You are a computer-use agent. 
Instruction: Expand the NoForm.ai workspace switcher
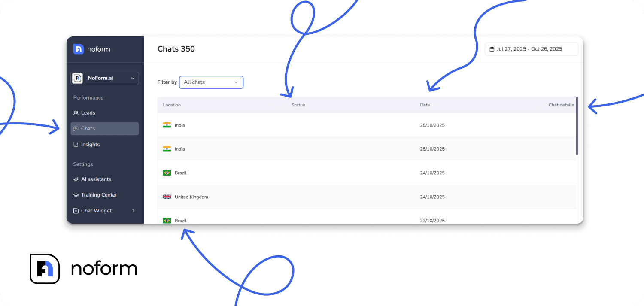pos(104,78)
